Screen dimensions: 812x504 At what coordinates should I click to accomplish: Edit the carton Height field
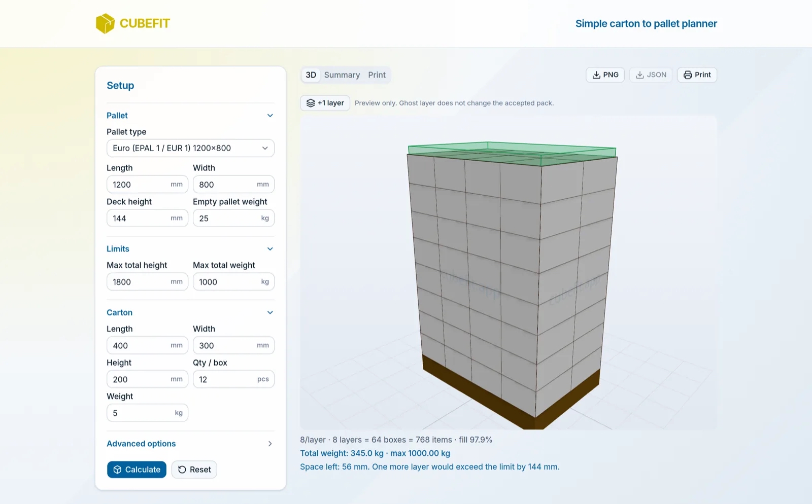pyautogui.click(x=147, y=379)
